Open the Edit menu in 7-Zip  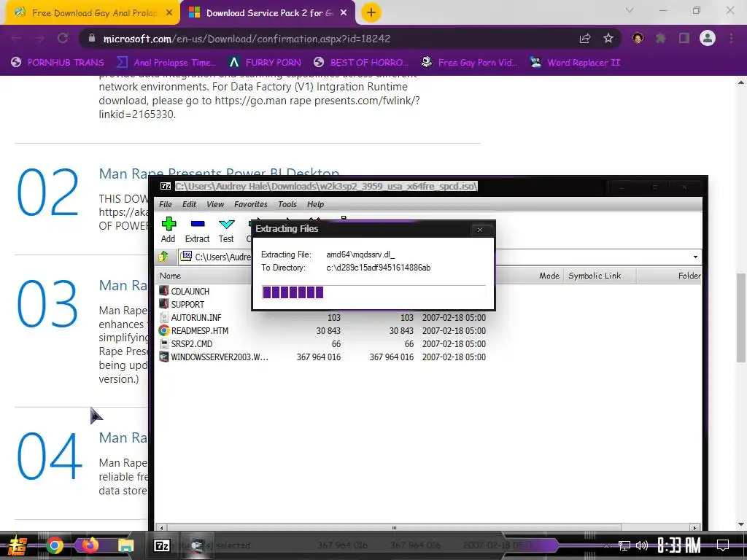coord(189,204)
